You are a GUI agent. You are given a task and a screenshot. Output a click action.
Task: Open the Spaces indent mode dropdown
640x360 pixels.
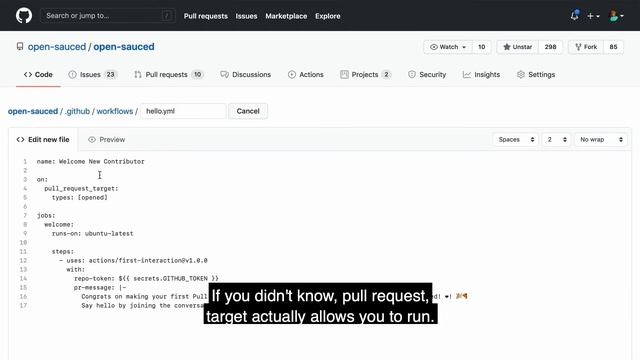(x=516, y=140)
